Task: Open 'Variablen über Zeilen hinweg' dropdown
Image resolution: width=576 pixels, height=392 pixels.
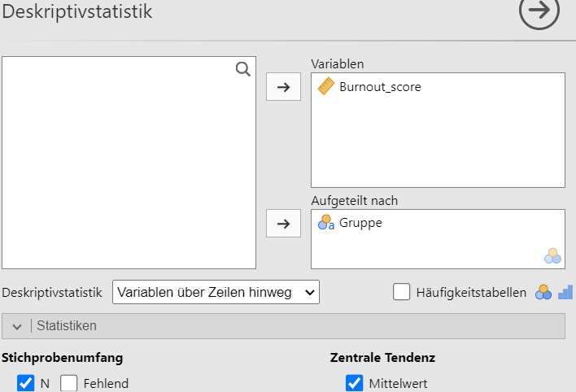Action: click(x=216, y=292)
